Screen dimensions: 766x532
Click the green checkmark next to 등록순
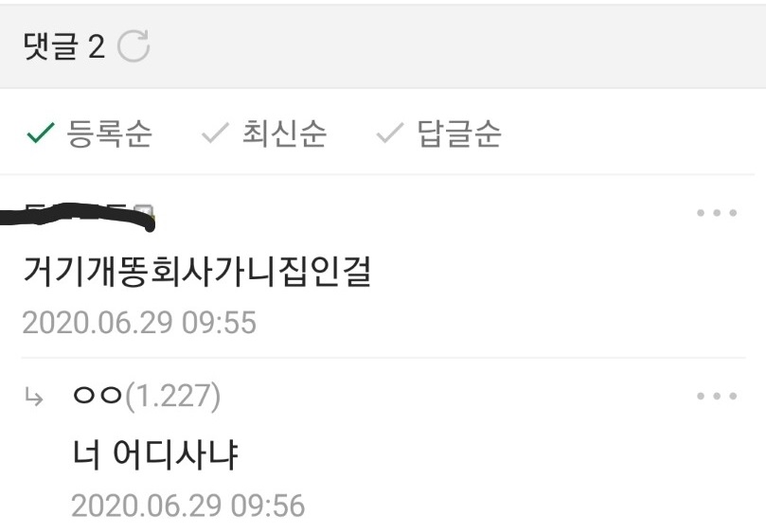click(x=41, y=133)
